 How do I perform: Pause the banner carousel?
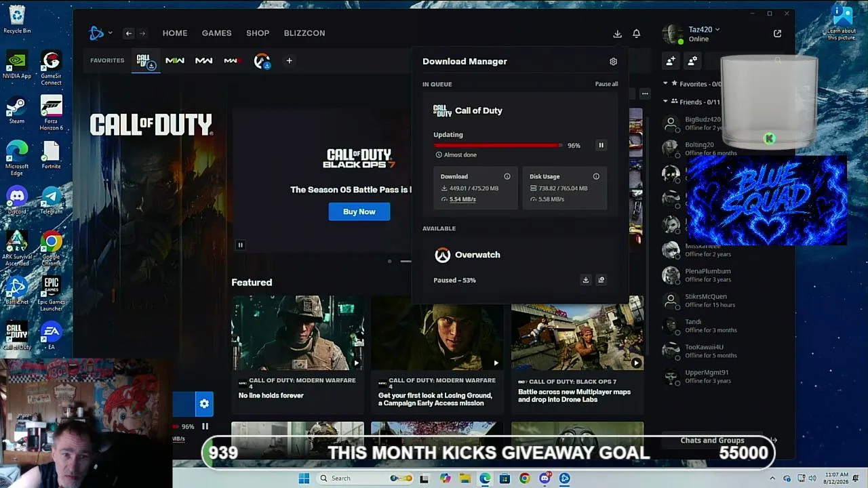(x=240, y=245)
